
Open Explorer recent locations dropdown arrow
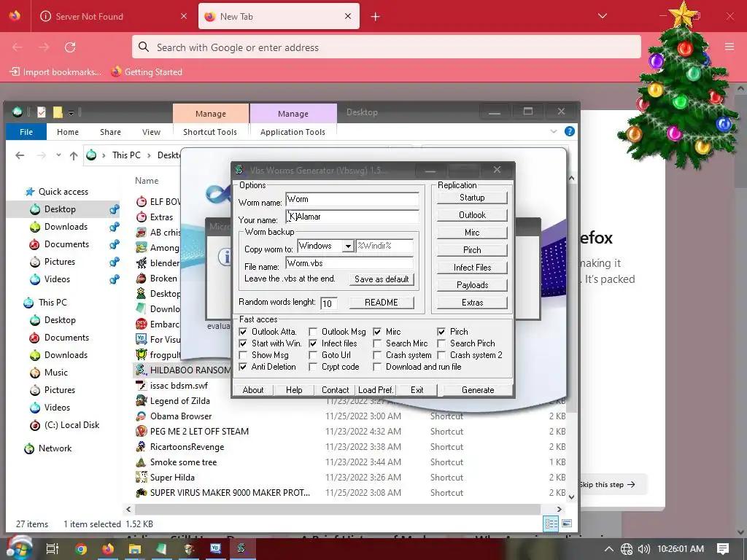(x=58, y=155)
